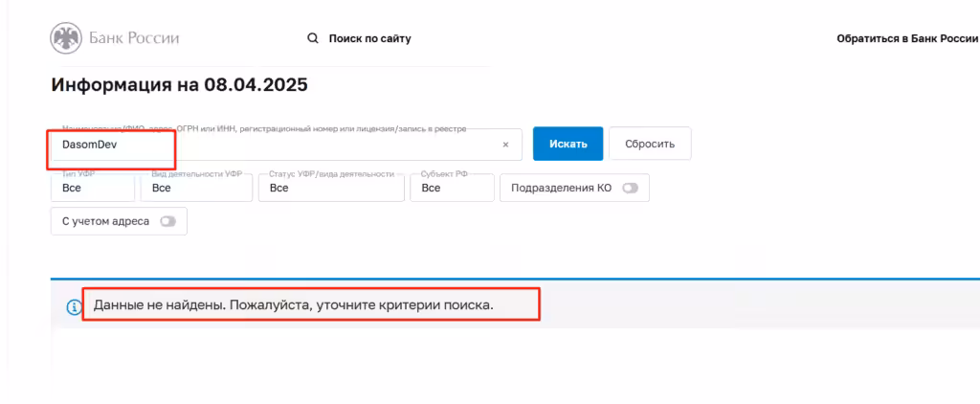Click the Искать button
Viewport: 980px width, 404px height.
point(568,144)
